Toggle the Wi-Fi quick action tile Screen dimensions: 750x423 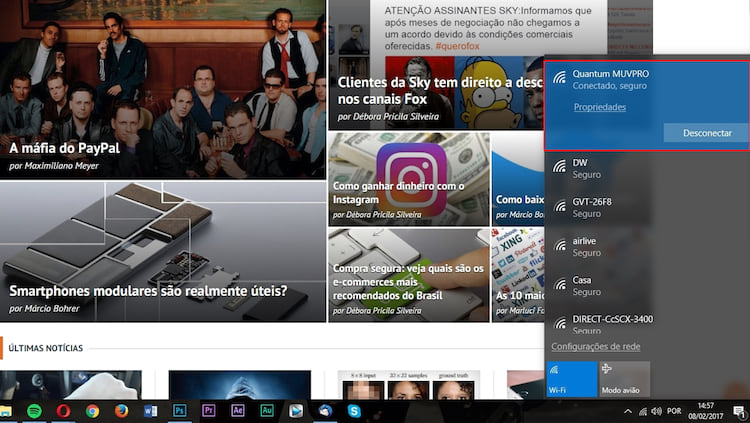coord(572,379)
